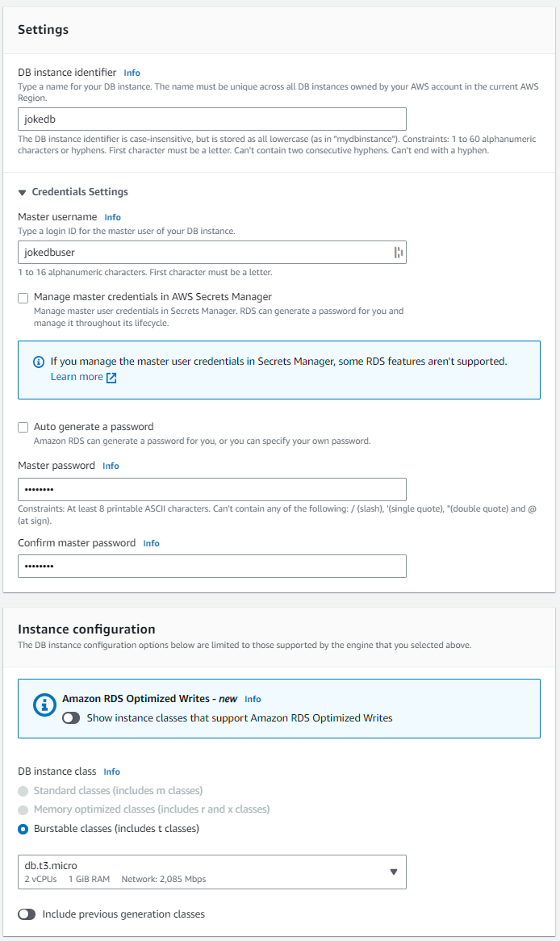The height and width of the screenshot is (941, 560).
Task: Toggle Include previous generation classes switch
Action: [27, 914]
